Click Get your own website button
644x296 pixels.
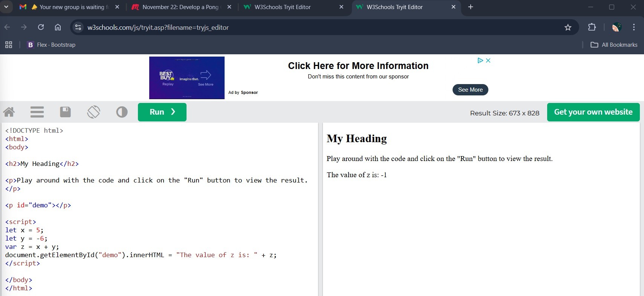tap(593, 112)
